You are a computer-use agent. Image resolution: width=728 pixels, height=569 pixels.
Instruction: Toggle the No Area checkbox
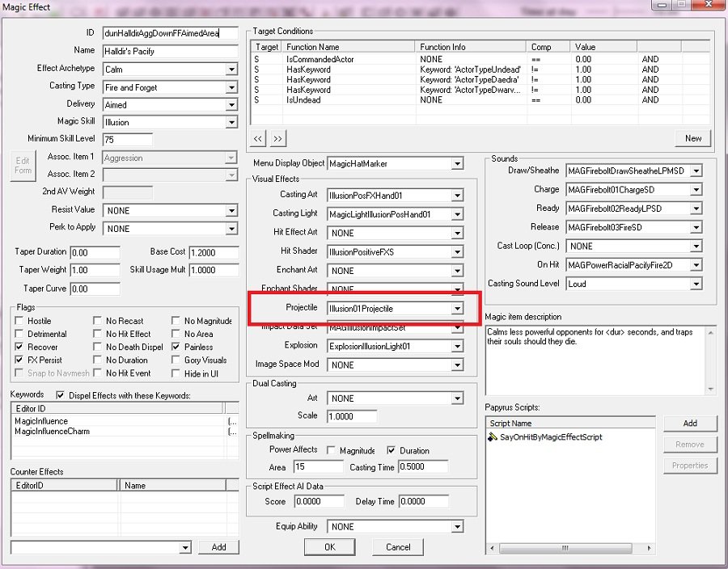point(176,334)
